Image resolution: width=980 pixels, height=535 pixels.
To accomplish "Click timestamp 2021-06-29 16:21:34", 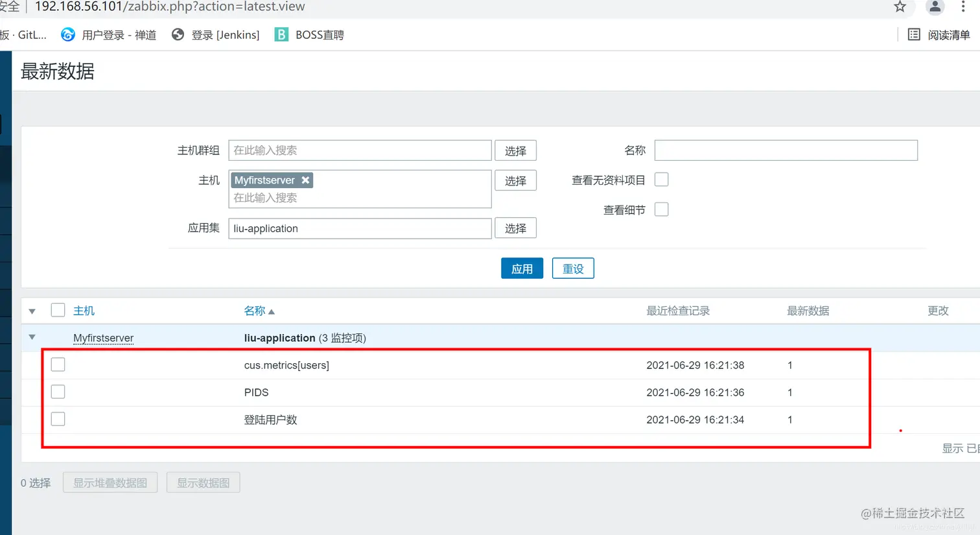I will point(695,420).
